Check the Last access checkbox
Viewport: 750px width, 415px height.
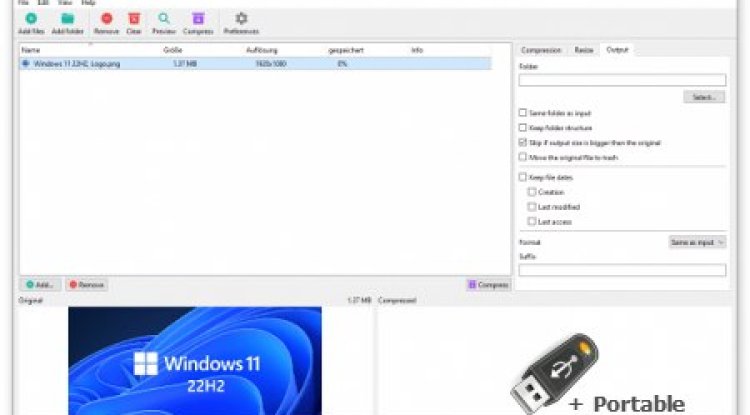pyautogui.click(x=532, y=221)
